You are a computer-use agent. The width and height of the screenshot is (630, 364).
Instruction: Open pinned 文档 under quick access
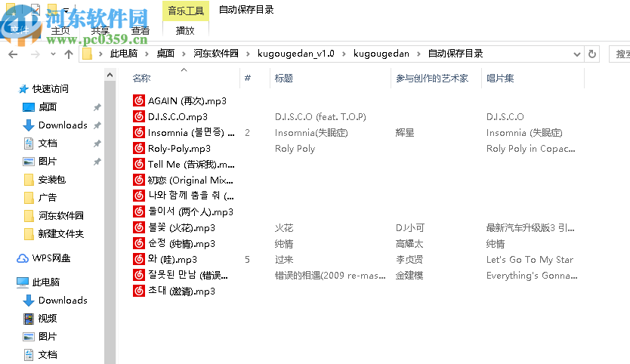pyautogui.click(x=48, y=143)
